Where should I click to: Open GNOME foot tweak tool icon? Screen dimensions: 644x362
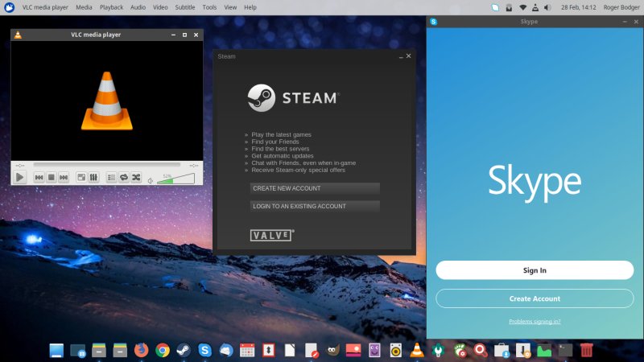pyautogui.click(x=460, y=350)
